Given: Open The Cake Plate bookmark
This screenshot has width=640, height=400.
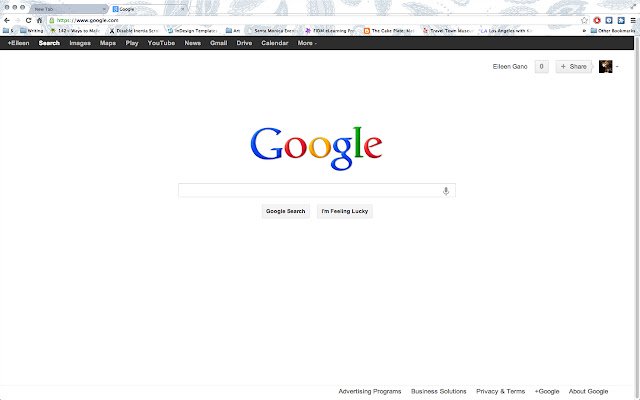Looking at the screenshot, I should coord(389,31).
